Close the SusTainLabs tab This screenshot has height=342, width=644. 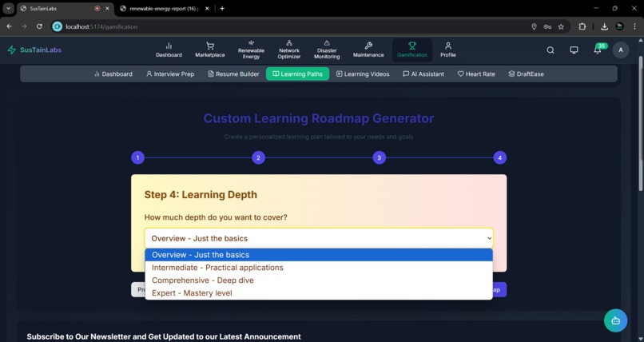click(107, 8)
